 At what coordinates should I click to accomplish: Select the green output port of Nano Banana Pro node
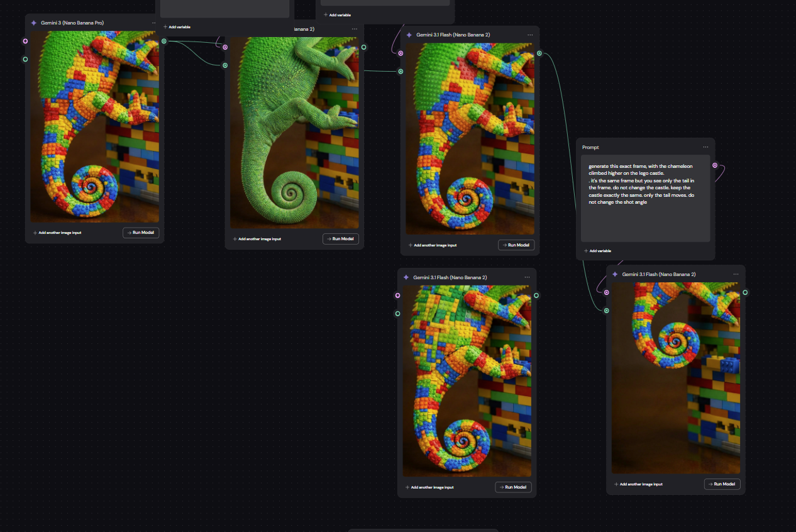164,42
